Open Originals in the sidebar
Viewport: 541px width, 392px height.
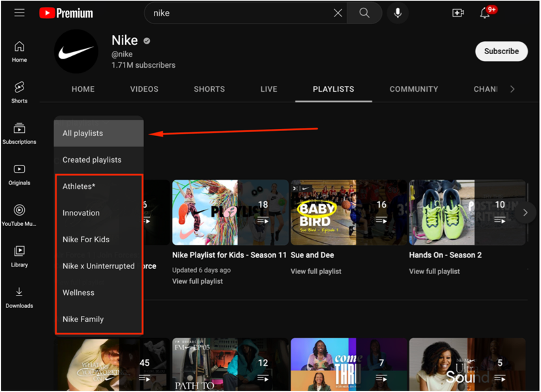[20, 175]
